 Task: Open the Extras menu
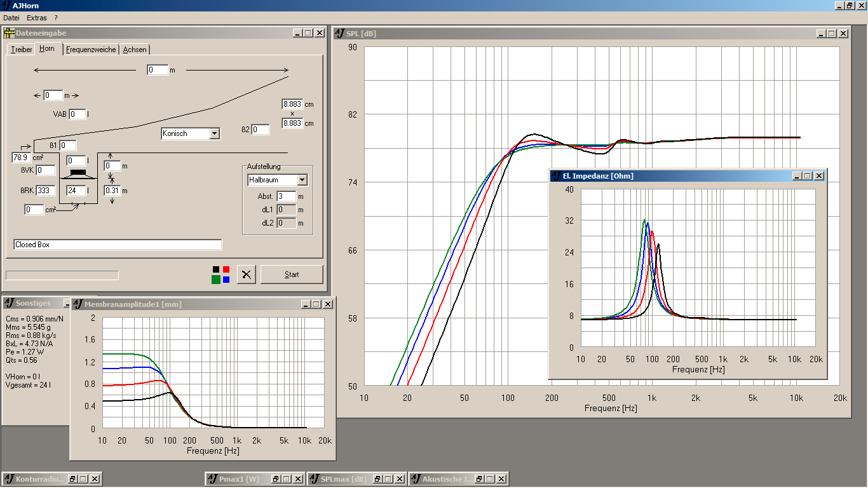click(37, 18)
